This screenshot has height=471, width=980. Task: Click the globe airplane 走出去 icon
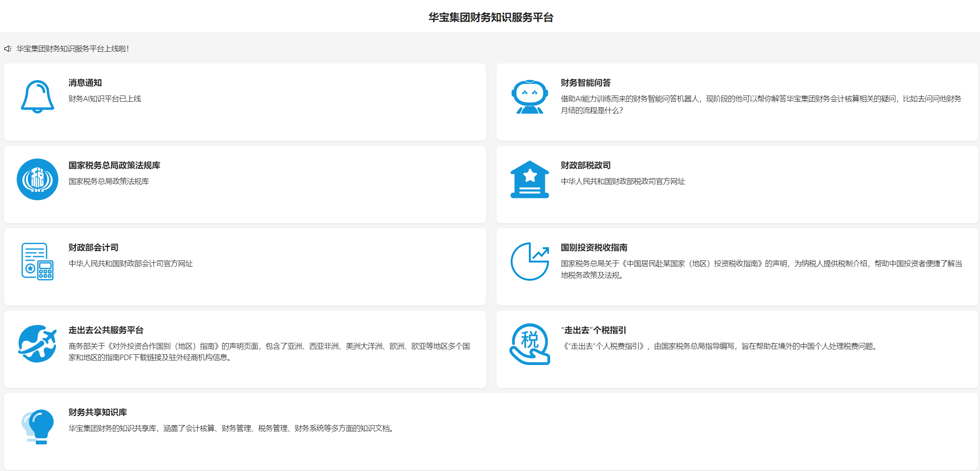(38, 344)
